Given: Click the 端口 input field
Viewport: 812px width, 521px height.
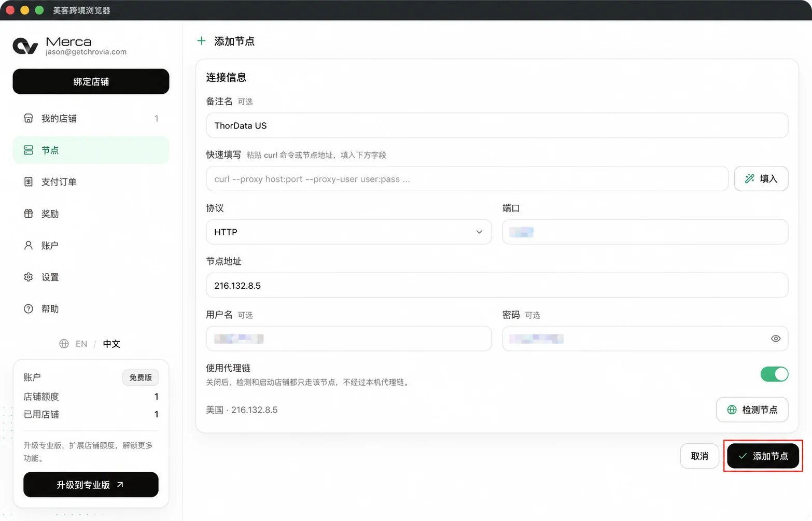Looking at the screenshot, I should 645,232.
